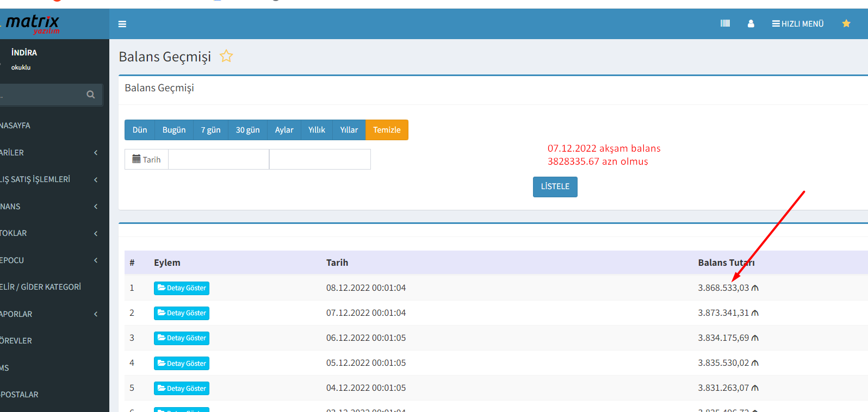Screen dimensions: 868x412
Task: Select the Bugün date filter
Action: [174, 130]
